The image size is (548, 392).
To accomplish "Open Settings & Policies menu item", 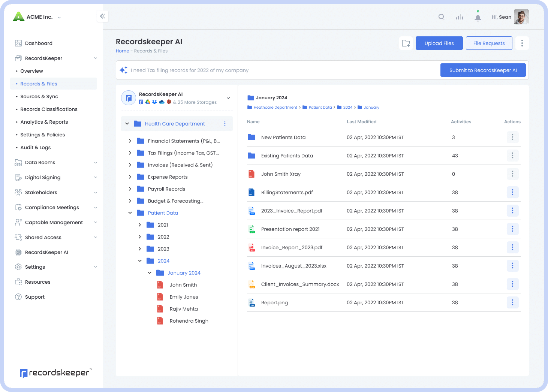I will coord(43,135).
